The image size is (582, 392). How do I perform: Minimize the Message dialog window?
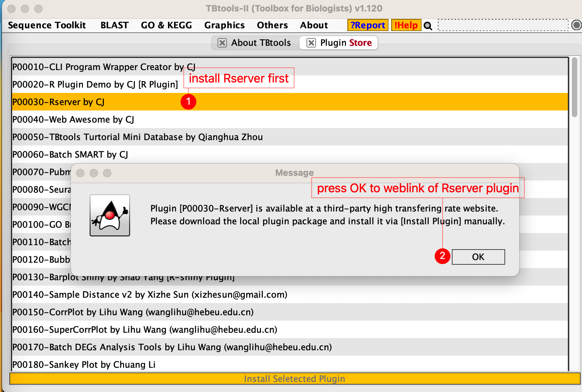pyautogui.click(x=94, y=173)
